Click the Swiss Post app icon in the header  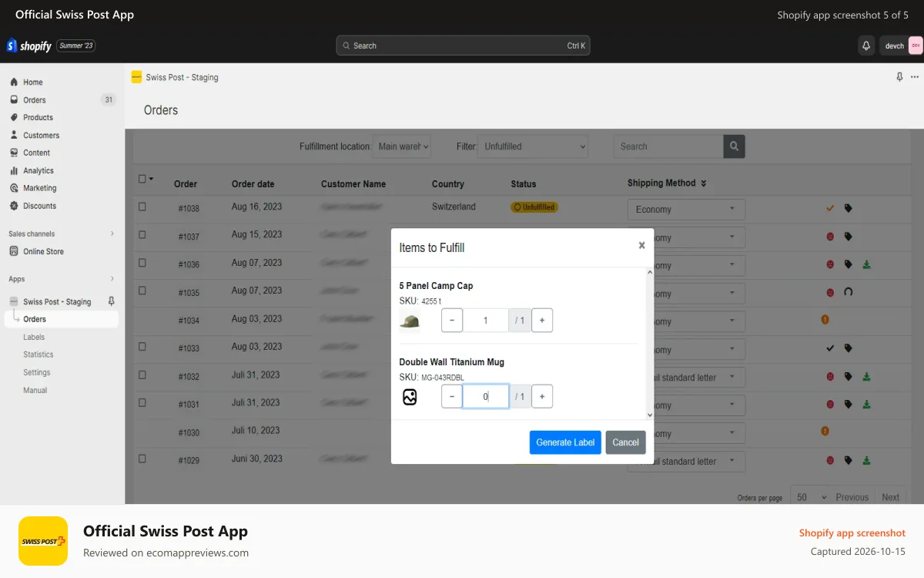(x=136, y=77)
